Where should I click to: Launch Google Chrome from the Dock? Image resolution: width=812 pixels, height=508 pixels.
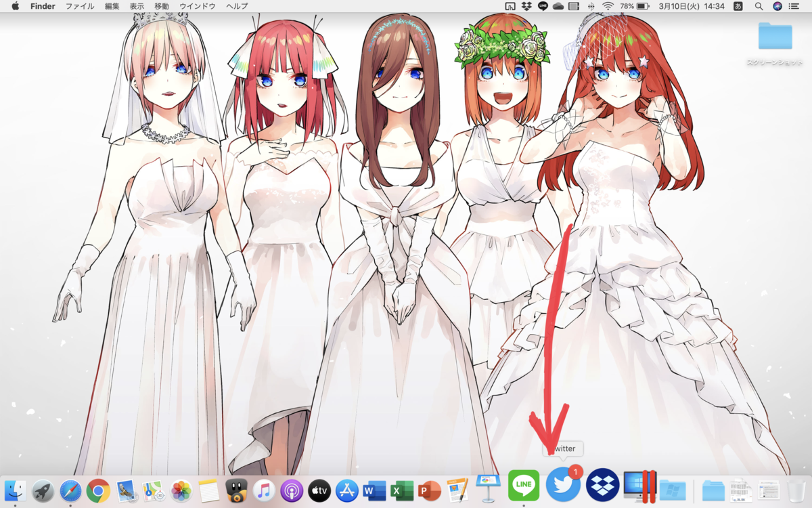(x=98, y=490)
